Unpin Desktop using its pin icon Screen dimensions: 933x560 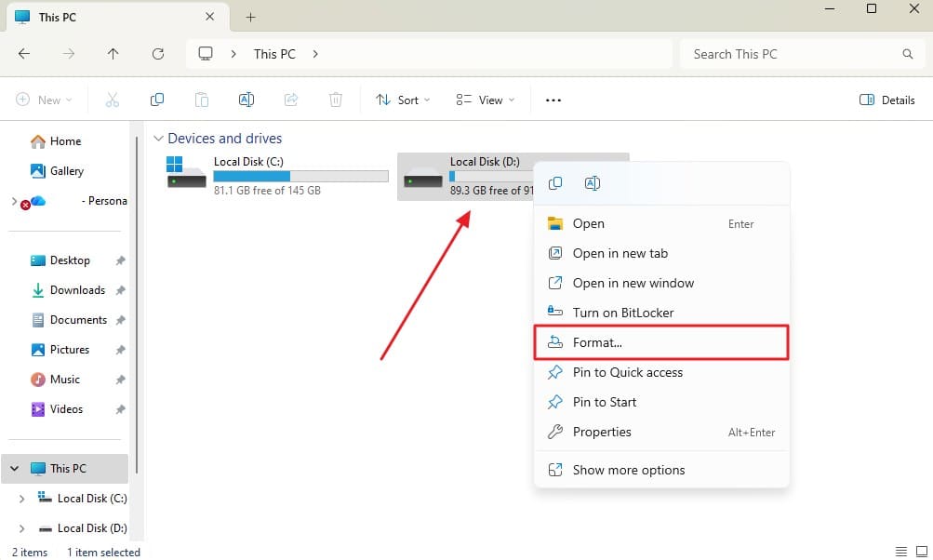click(120, 260)
